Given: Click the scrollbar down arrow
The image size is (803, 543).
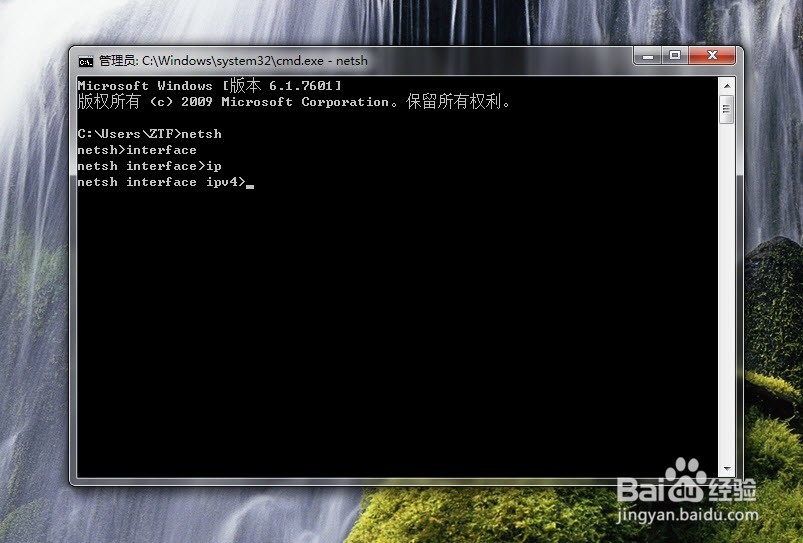Looking at the screenshot, I should point(726,469).
